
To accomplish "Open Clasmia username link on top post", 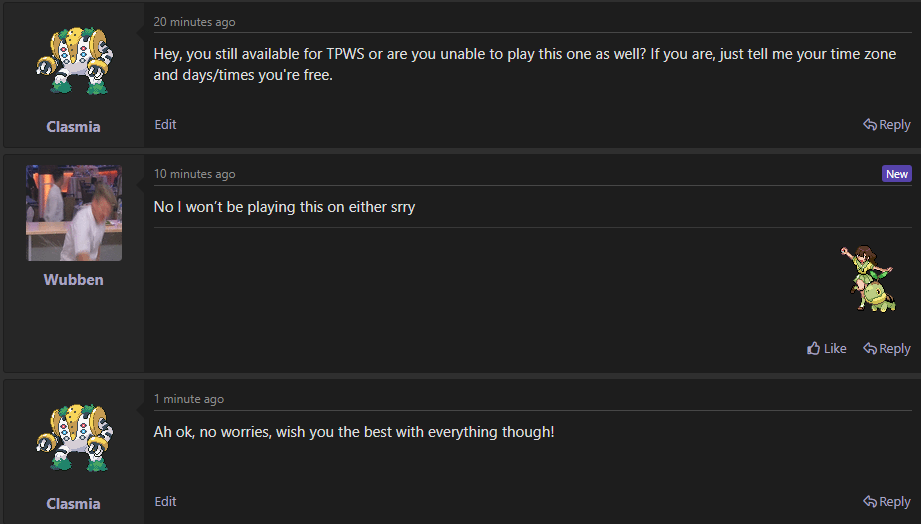I will pyautogui.click(x=73, y=127).
